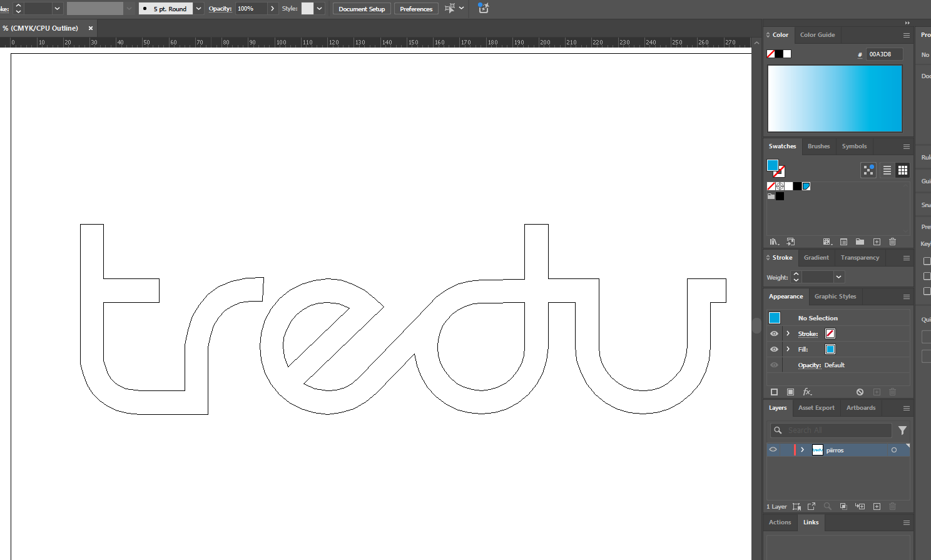Expand the Fill attribute row
The height and width of the screenshot is (560, 931).
coord(788,349)
